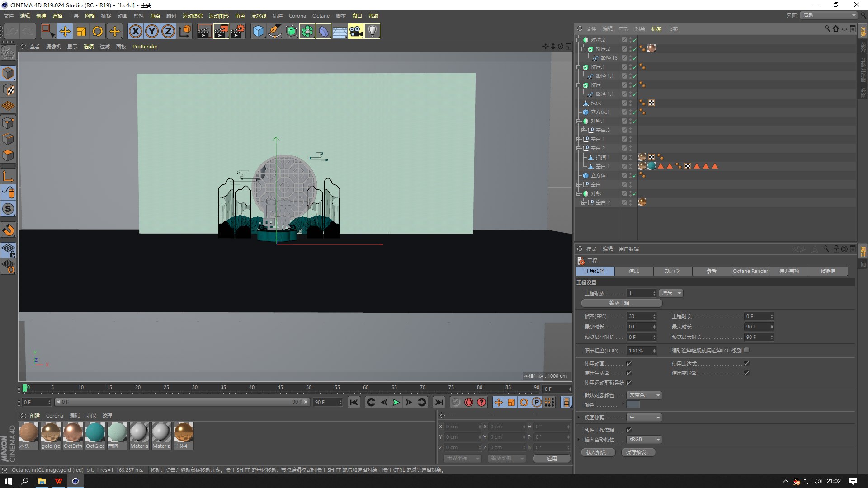Select the Move tool in top toolbar
Screen dimensions: 868x488
65,31
